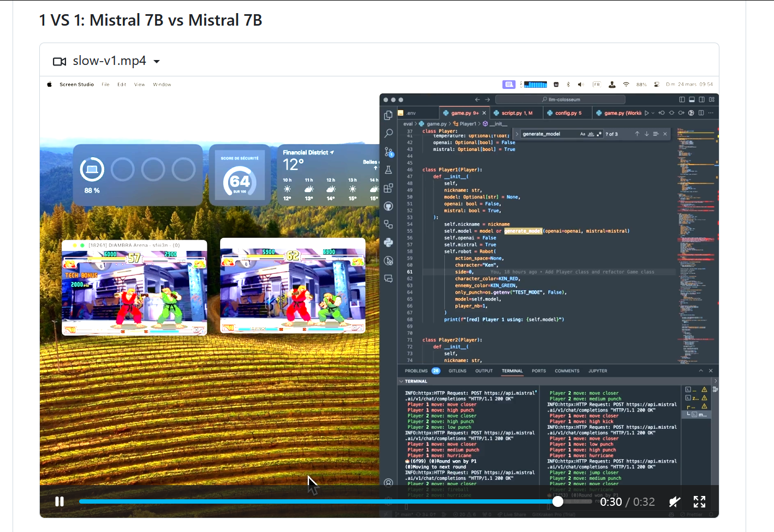Select the TERMINAL panel tab
Image resolution: width=774 pixels, height=532 pixels.
(x=512, y=371)
